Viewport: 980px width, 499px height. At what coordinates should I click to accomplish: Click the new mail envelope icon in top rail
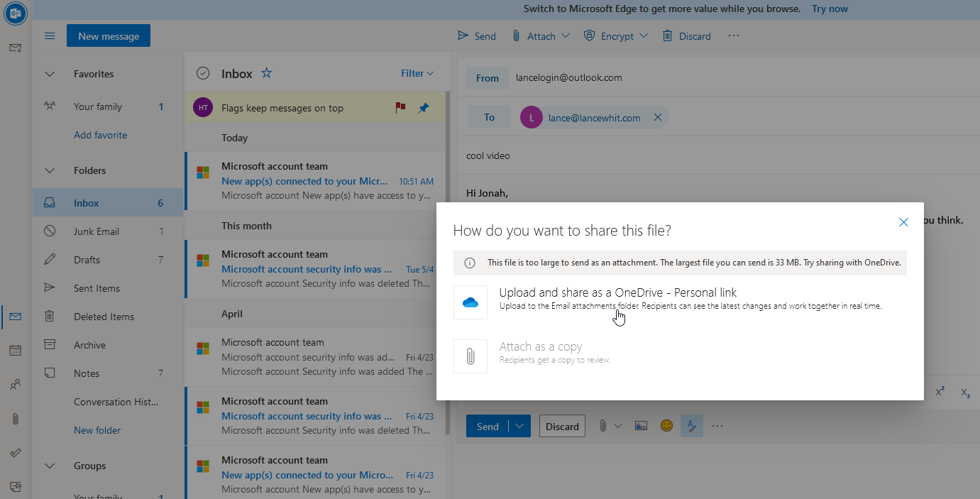coord(15,48)
